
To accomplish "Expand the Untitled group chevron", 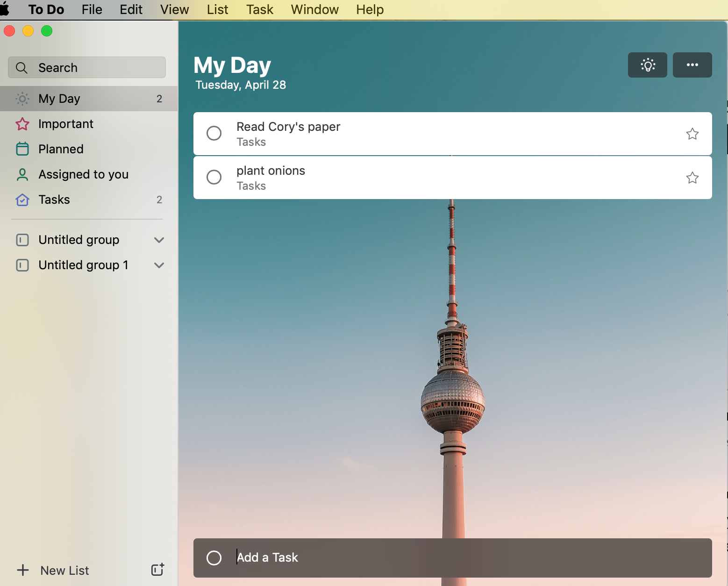I will [159, 240].
